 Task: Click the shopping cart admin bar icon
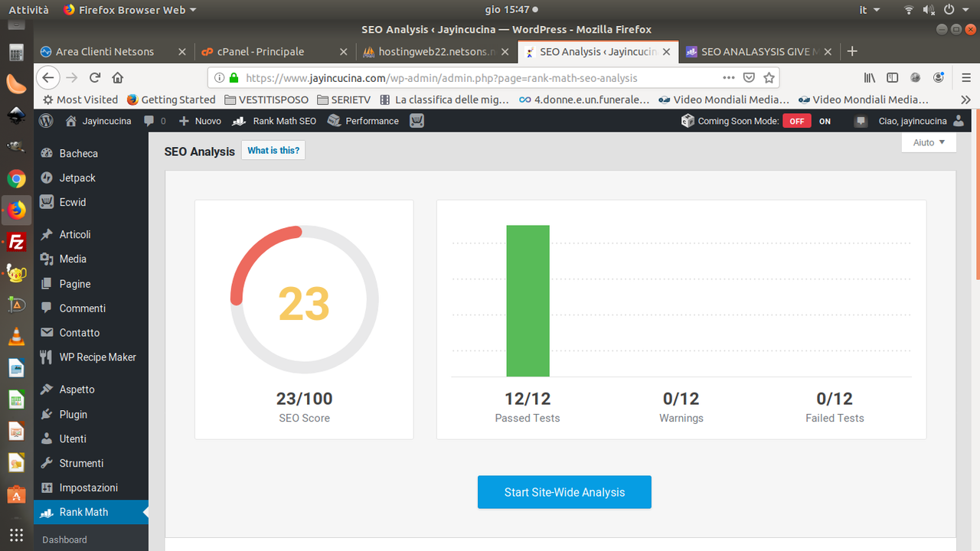coord(416,121)
